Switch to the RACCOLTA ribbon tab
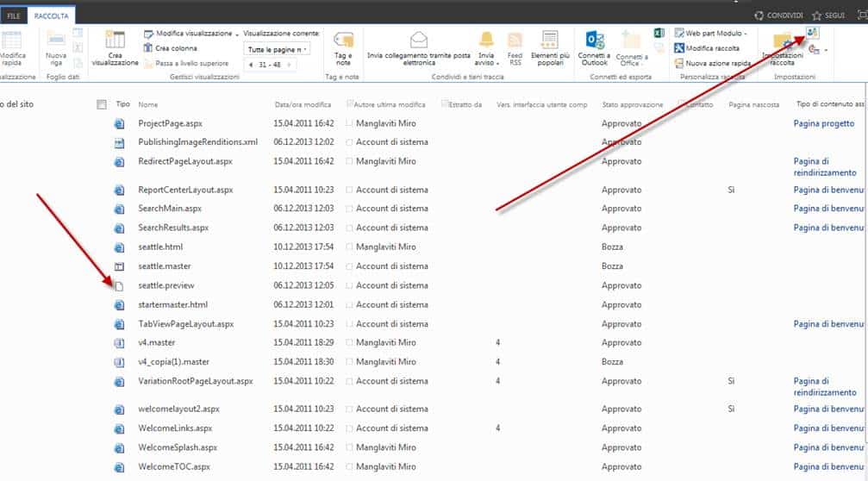Image resolution: width=868 pixels, height=481 pixels. point(51,16)
